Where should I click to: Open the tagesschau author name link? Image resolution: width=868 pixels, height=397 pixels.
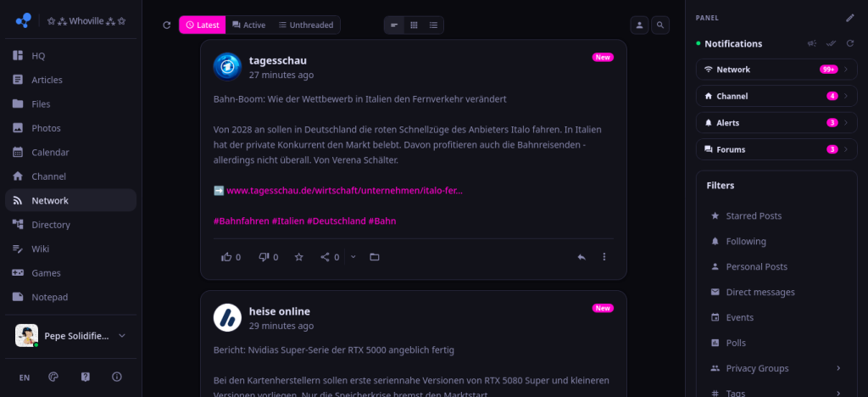click(x=278, y=60)
